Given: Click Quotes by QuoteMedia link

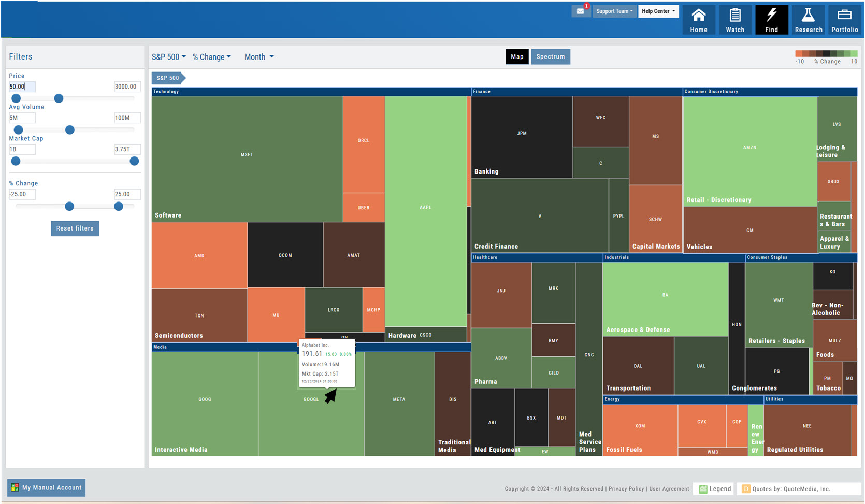Looking at the screenshot, I should (791, 488).
